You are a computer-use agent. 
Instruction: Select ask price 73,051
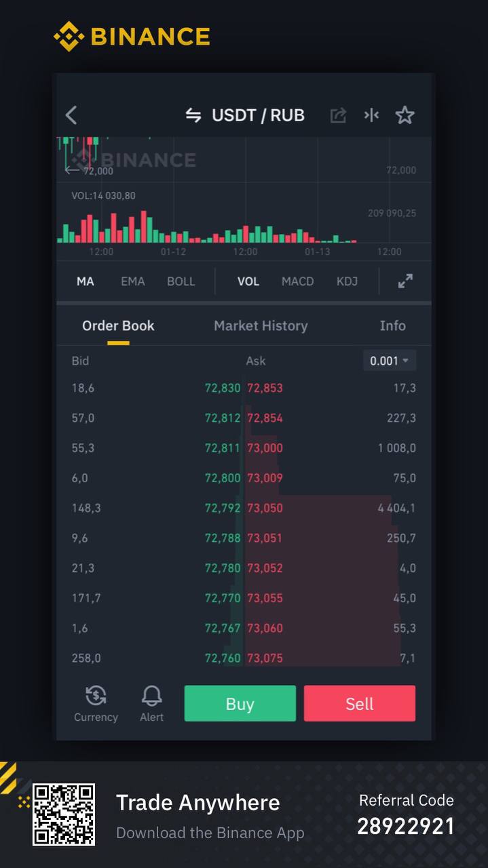(x=265, y=538)
